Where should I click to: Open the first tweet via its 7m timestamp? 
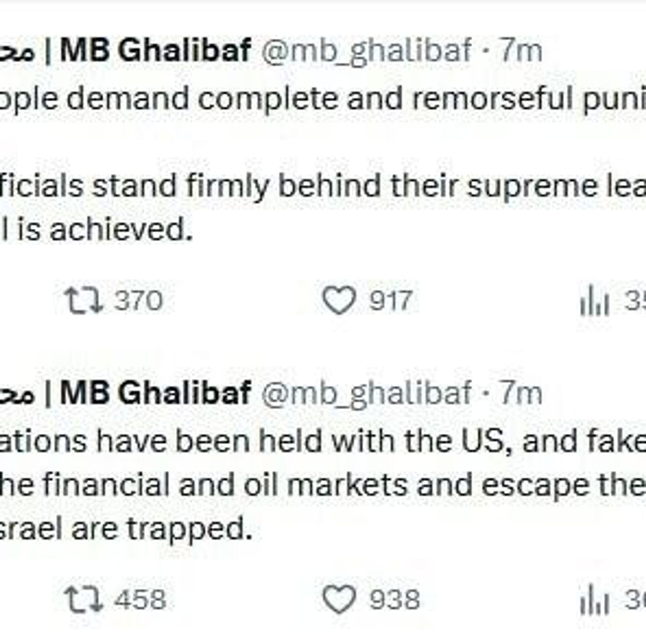[521, 51]
